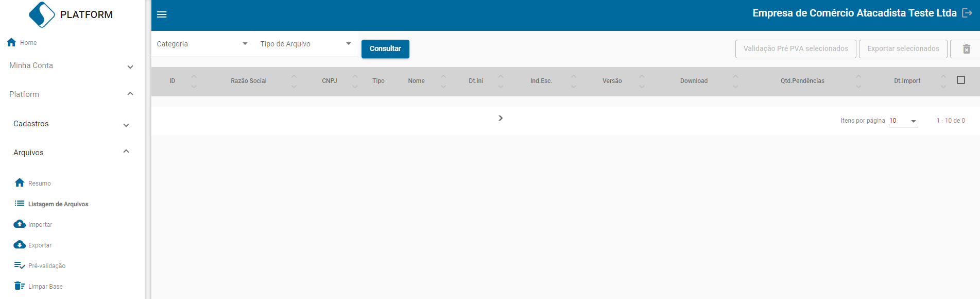Open the hamburger menu icon
The width and height of the screenshot is (980, 299).
[162, 14]
